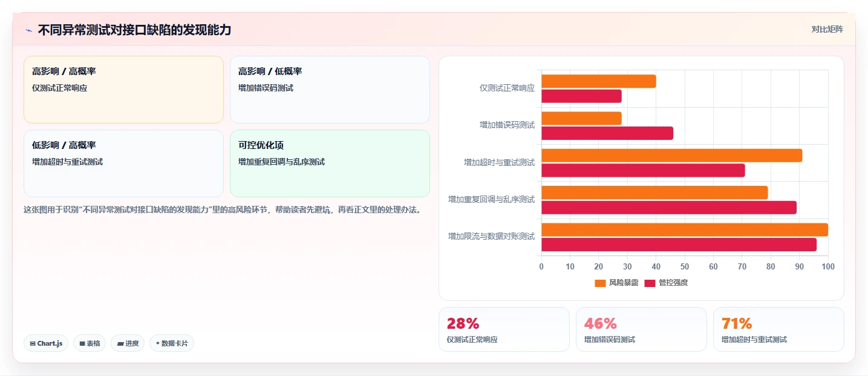The image size is (868, 376).
Task: Click orange bar for 增加超时与重试测试
Action: click(x=672, y=155)
